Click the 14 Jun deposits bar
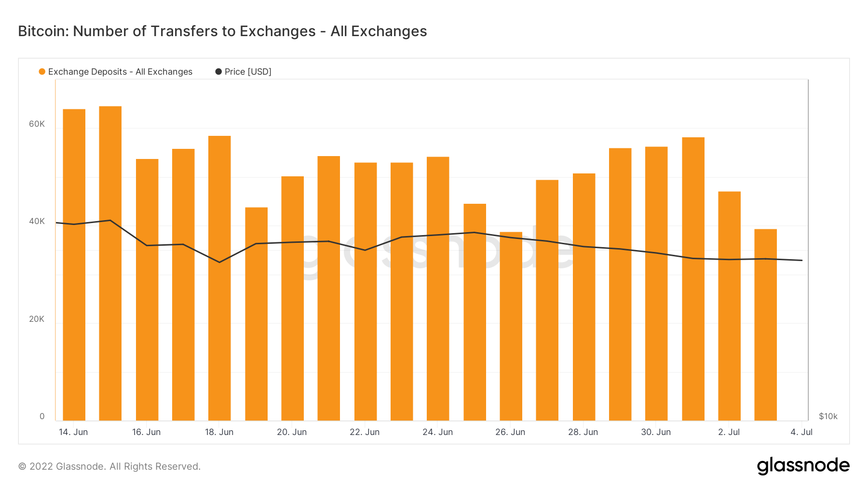868x488 pixels. [x=74, y=264]
